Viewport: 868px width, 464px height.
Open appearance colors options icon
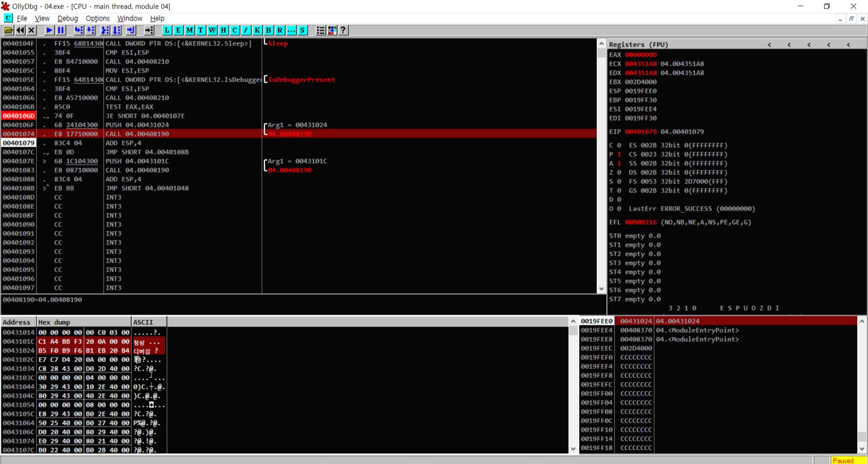pyautogui.click(x=332, y=30)
